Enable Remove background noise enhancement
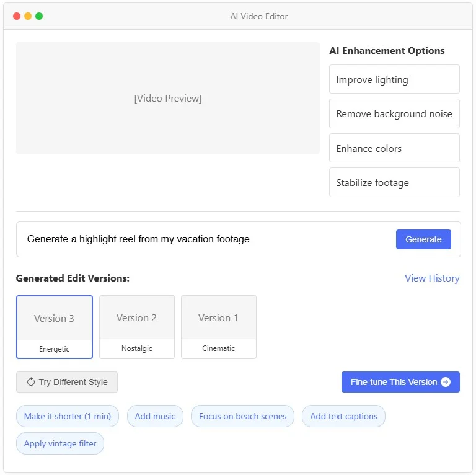Screen dimensions: 476x475 [394, 113]
